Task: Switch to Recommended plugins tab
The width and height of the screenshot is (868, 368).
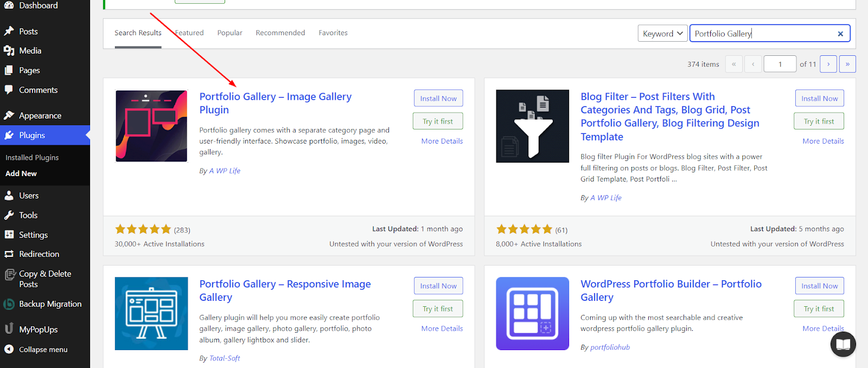Action: coord(280,33)
